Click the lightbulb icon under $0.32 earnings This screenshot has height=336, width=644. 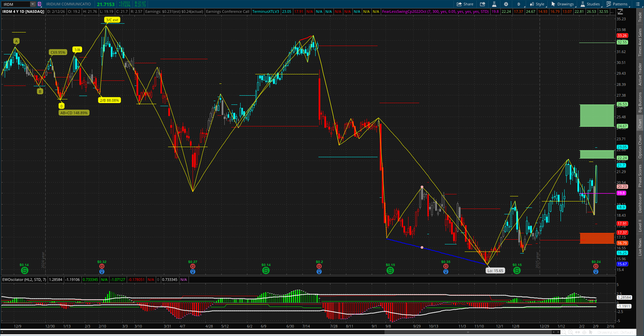click(102, 272)
